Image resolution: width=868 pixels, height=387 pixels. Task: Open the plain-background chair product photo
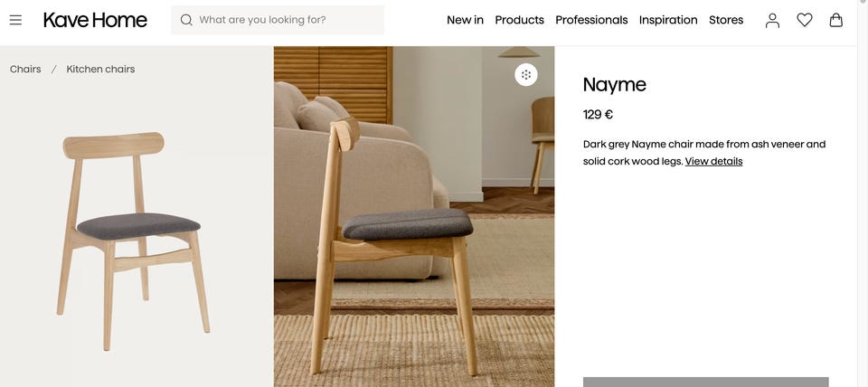(137, 216)
